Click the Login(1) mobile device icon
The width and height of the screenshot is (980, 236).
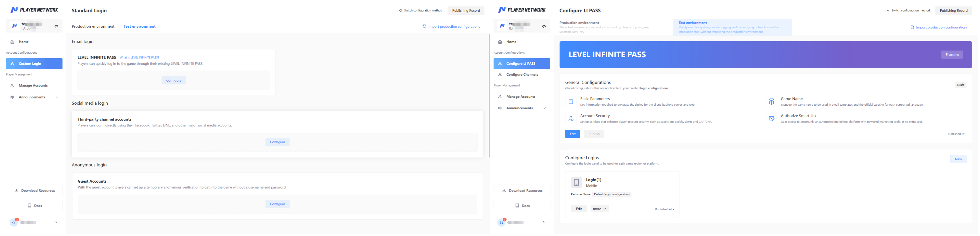pyautogui.click(x=576, y=182)
